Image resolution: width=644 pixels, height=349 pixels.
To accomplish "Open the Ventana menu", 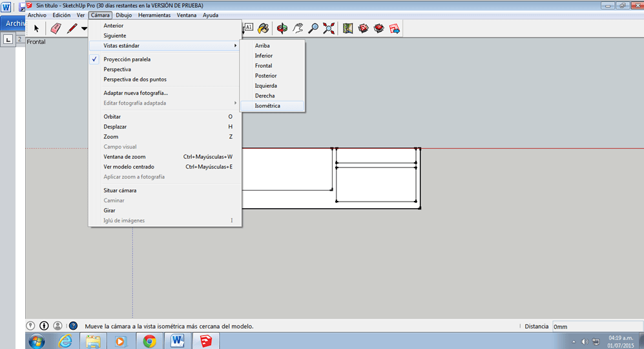I will click(187, 16).
